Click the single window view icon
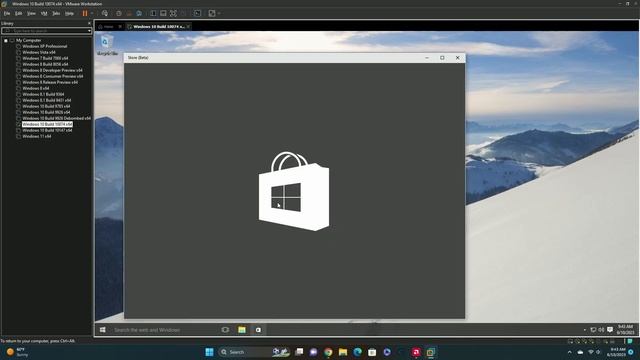 tap(163, 13)
